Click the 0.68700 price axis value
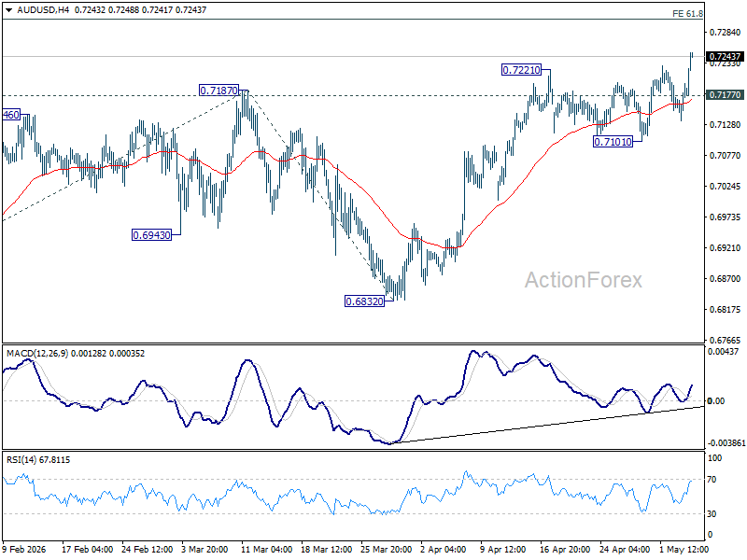Viewport: 747px width, 560px height. pyautogui.click(x=726, y=278)
